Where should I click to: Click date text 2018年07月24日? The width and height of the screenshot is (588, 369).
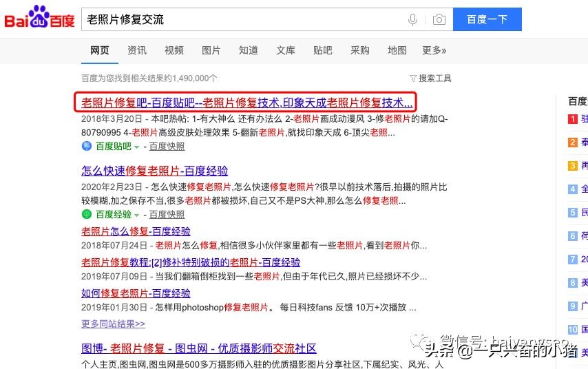click(x=114, y=246)
